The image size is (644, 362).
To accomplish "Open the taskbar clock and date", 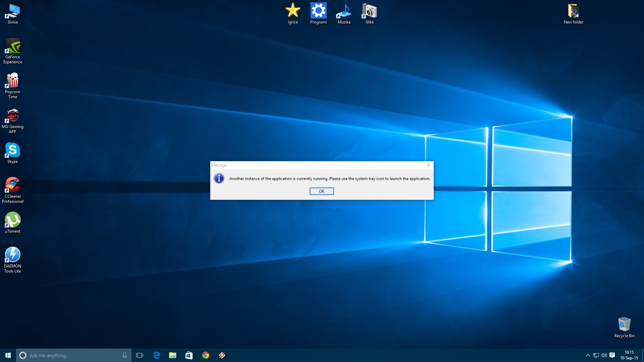I will click(x=629, y=355).
